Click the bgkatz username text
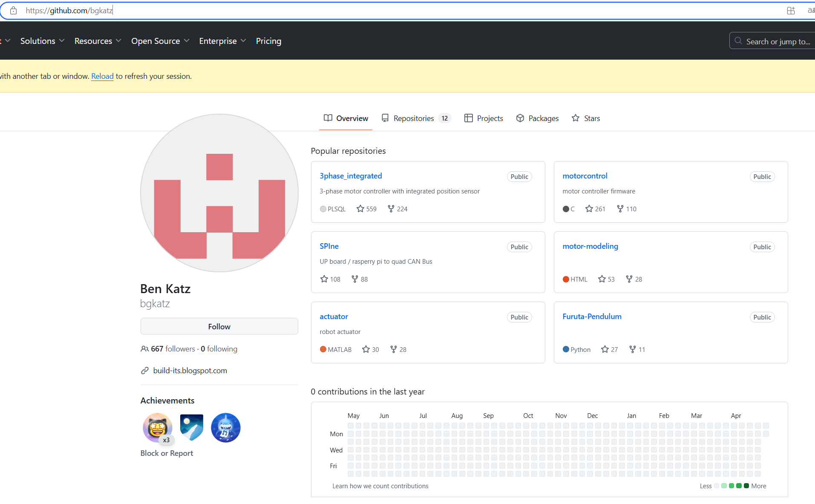 (x=155, y=303)
